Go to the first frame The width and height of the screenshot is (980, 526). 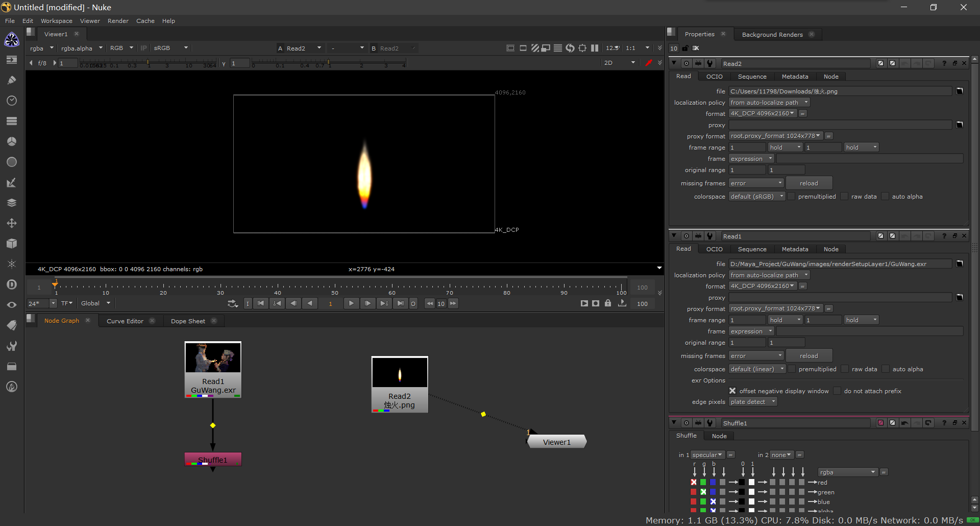pos(261,303)
